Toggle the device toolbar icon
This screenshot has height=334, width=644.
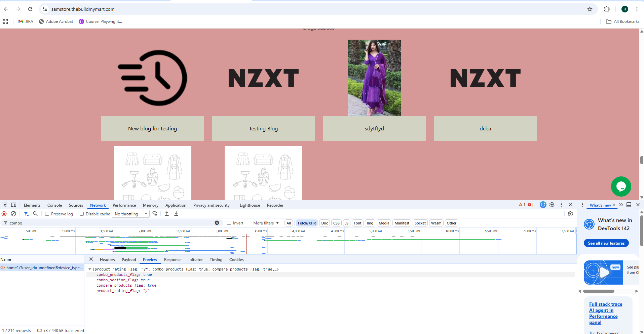pos(14,205)
